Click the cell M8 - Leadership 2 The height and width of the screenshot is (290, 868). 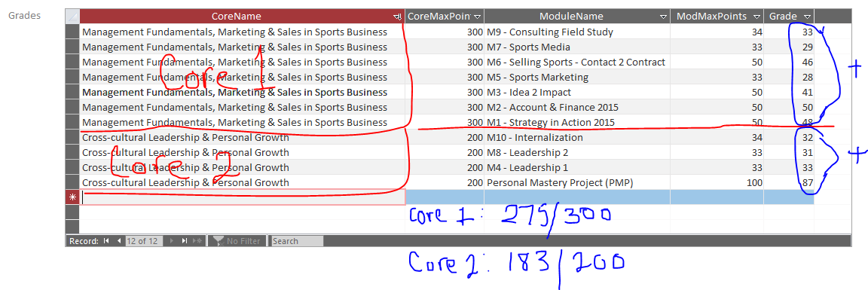click(x=577, y=152)
